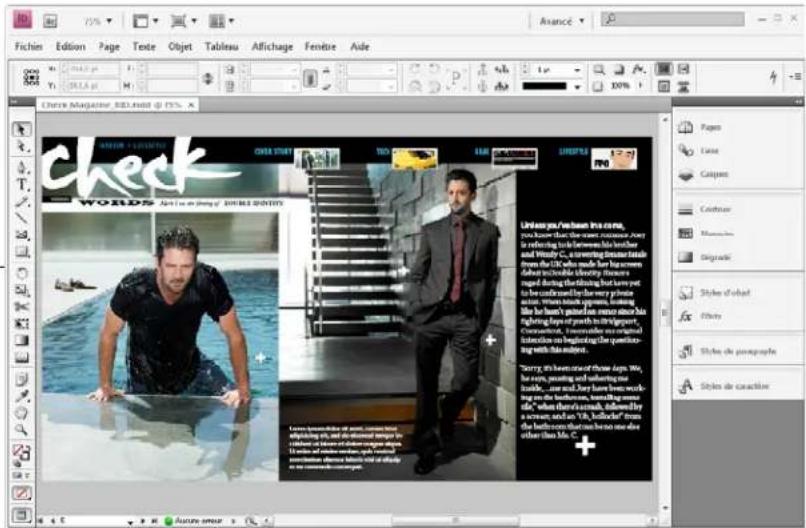Image resolution: width=806 pixels, height=528 pixels.
Task: Click the quick apply lightning icon
Action: [773, 77]
